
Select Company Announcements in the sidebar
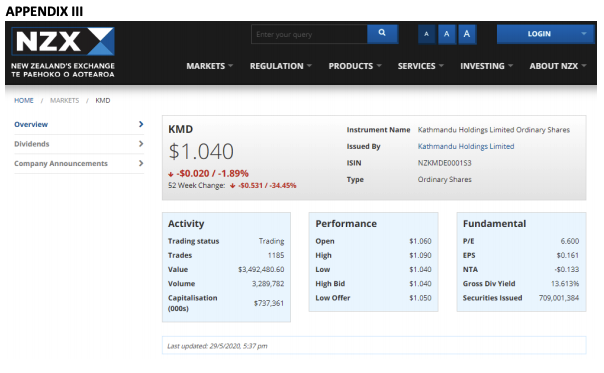[61, 163]
